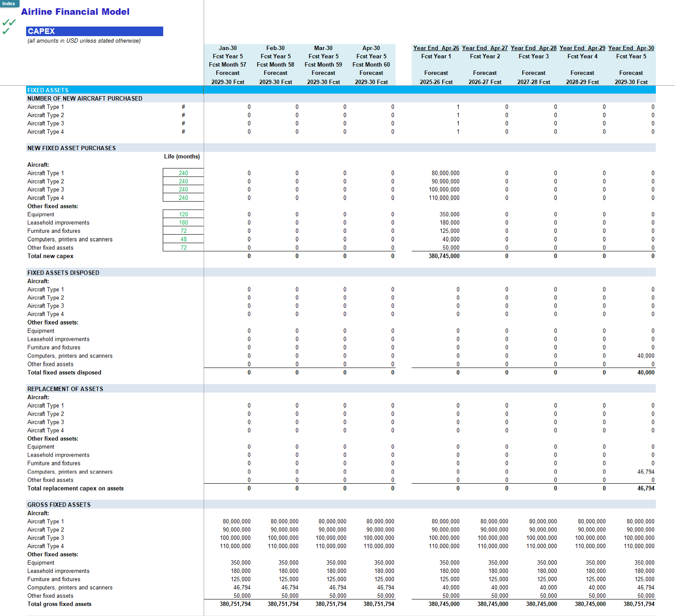Click the 80,000,000 purchase value in Fcst Year 1
Screen dimensions: 675x616
click(445, 173)
